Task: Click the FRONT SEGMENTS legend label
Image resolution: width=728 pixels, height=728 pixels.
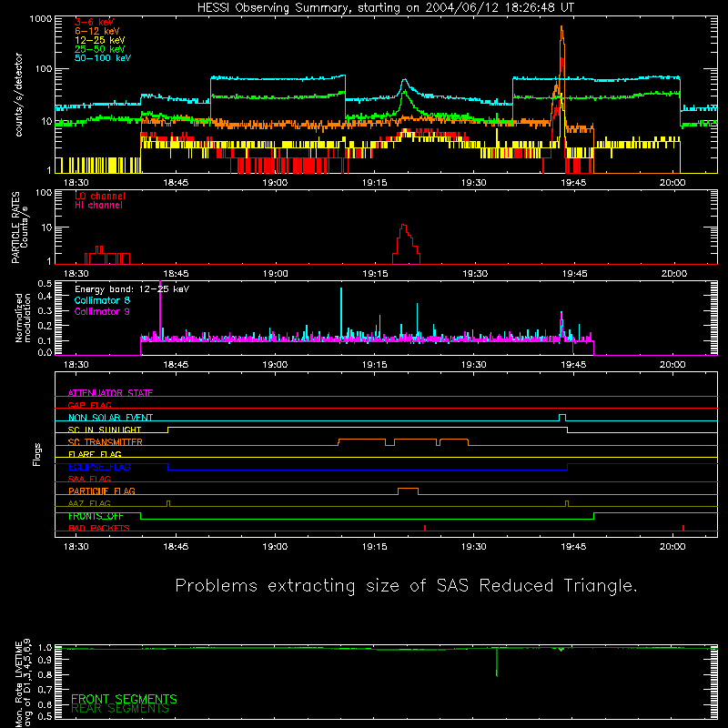Action: click(x=124, y=699)
